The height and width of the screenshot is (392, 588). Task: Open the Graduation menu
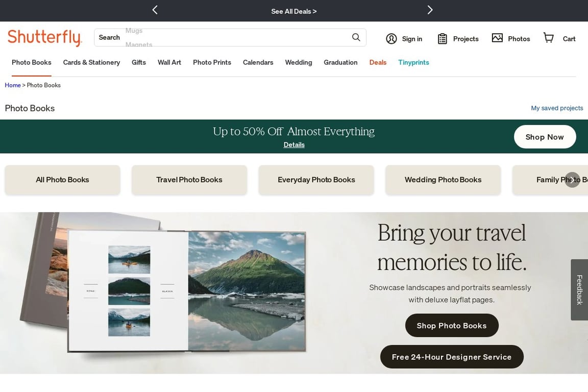[x=340, y=63]
